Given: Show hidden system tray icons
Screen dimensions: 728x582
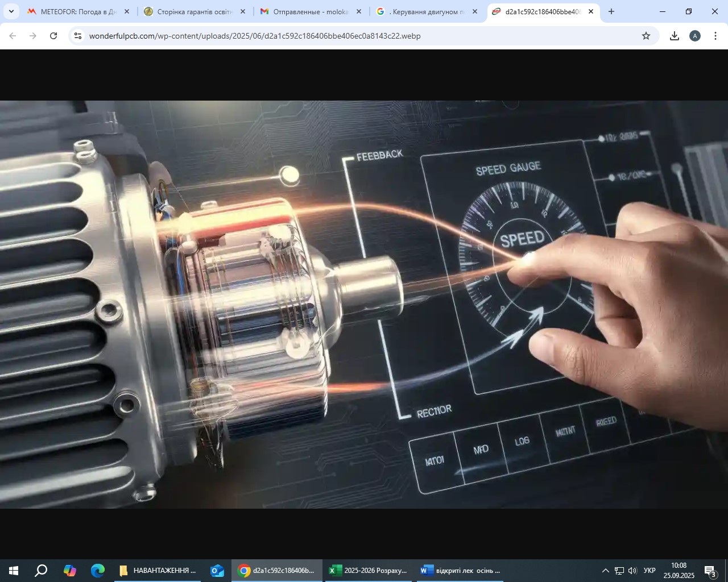Looking at the screenshot, I should [606, 571].
